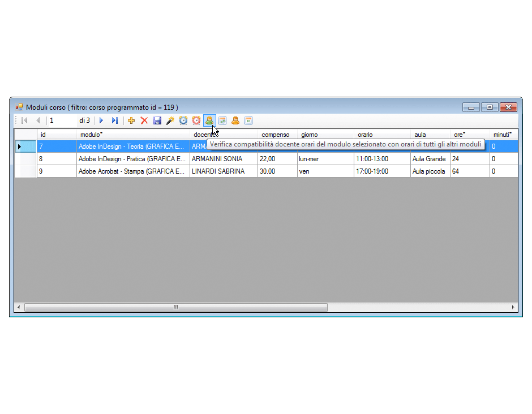This screenshot has width=532, height=414.
Task: Click giorno cell ven
Action: (x=325, y=171)
